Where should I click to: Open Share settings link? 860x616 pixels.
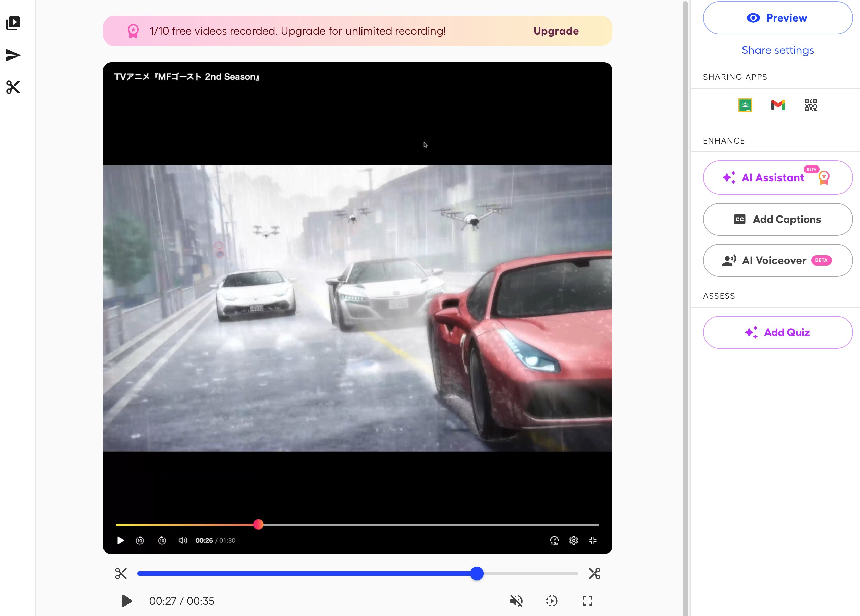778,50
